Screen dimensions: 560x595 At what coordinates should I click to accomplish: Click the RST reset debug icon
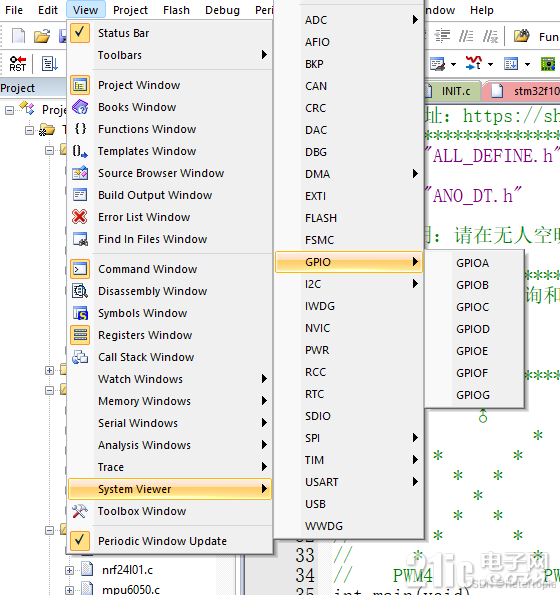coord(17,63)
